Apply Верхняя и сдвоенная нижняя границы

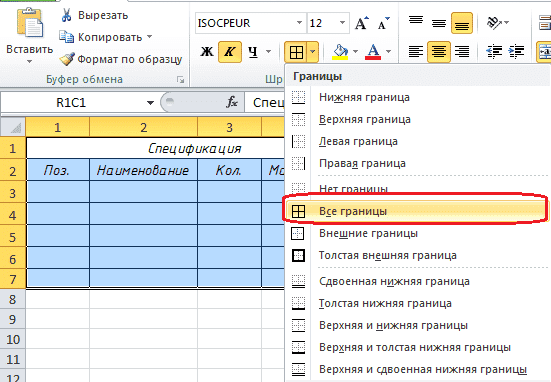click(x=417, y=369)
